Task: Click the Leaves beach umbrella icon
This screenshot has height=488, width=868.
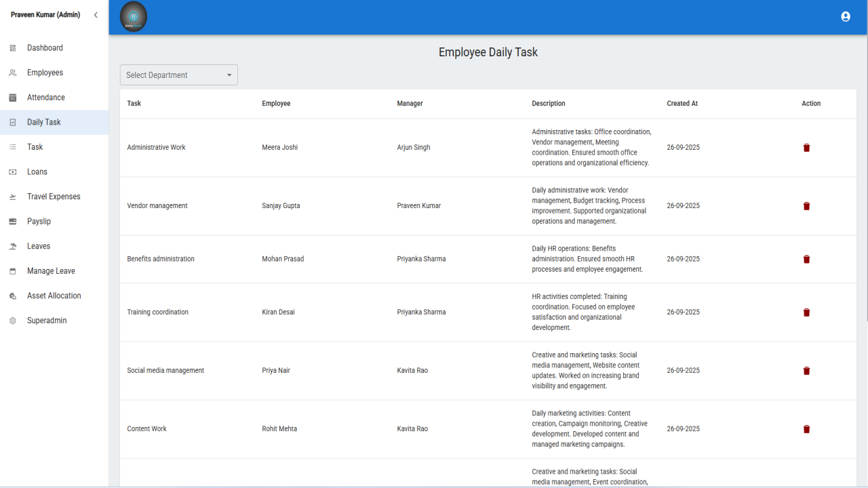Action: [13, 247]
